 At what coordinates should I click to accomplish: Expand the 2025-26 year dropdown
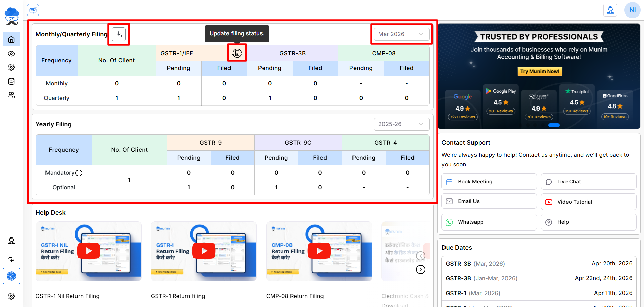(x=401, y=124)
